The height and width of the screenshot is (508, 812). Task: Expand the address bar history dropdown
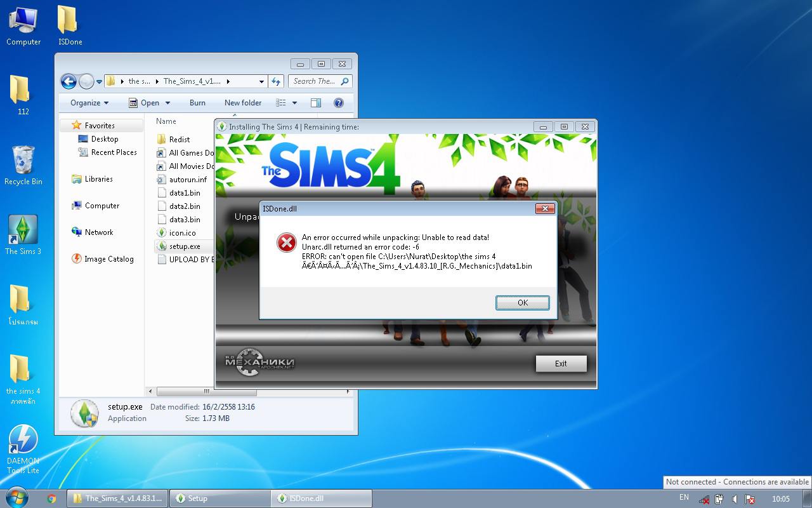(x=261, y=81)
